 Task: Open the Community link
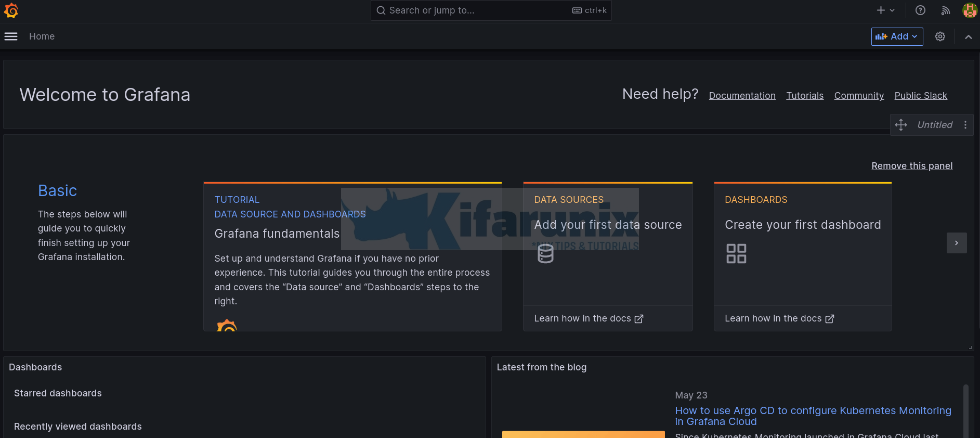tap(859, 96)
